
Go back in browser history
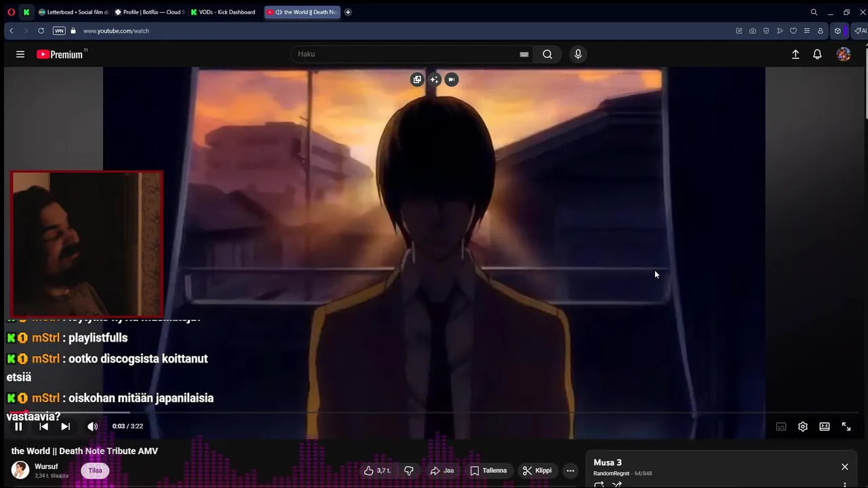[x=11, y=30]
